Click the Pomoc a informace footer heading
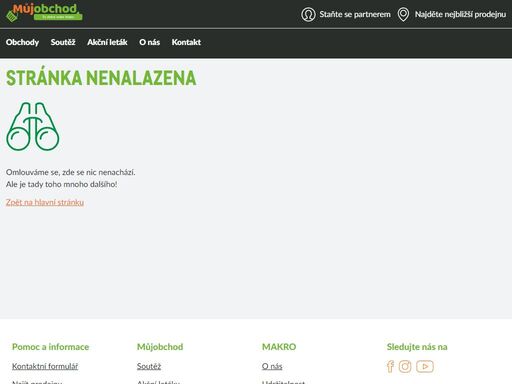512x384 pixels. (50, 347)
